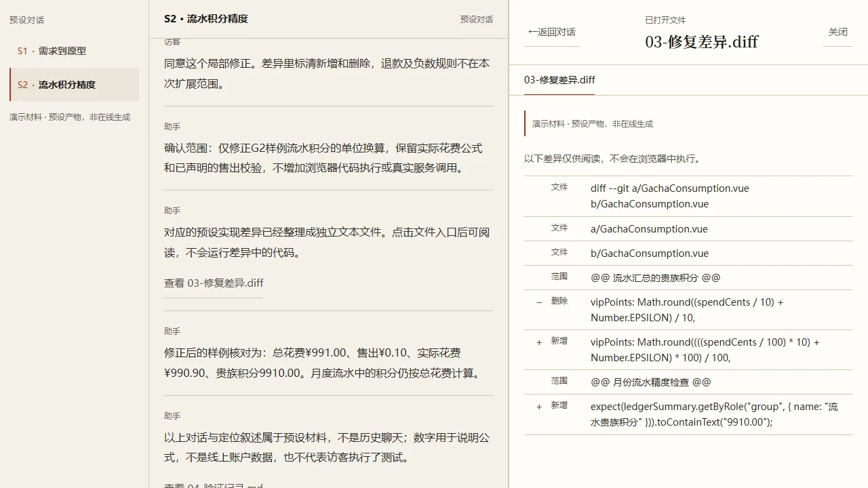Click the 预设对话 sidebar heading

click(27, 20)
